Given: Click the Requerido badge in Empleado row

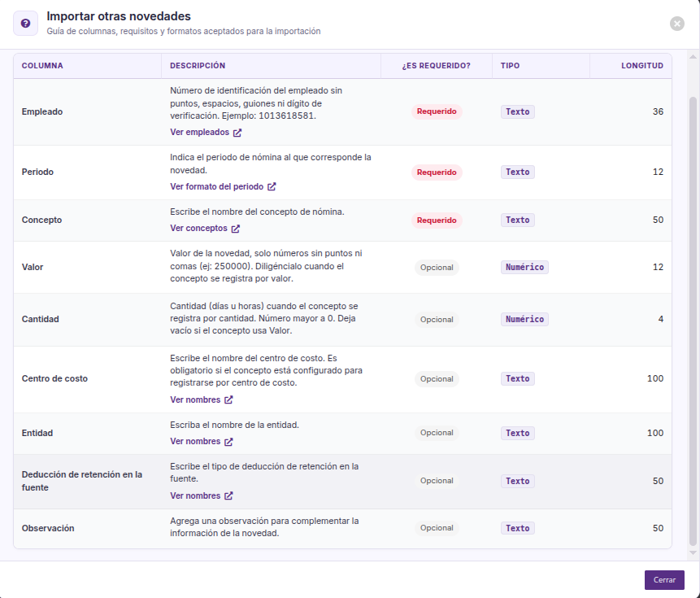Looking at the screenshot, I should click(x=437, y=111).
